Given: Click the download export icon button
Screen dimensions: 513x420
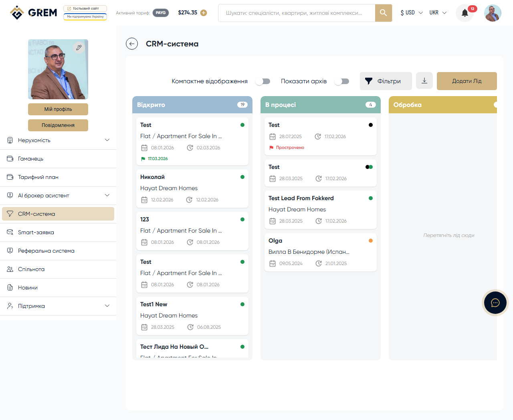Looking at the screenshot, I should click(424, 81).
